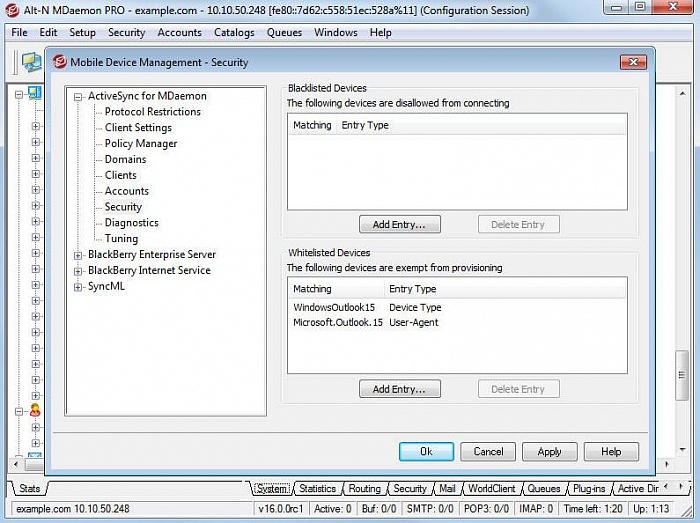Click Add Entry under Whitelisted Devices

(400, 389)
